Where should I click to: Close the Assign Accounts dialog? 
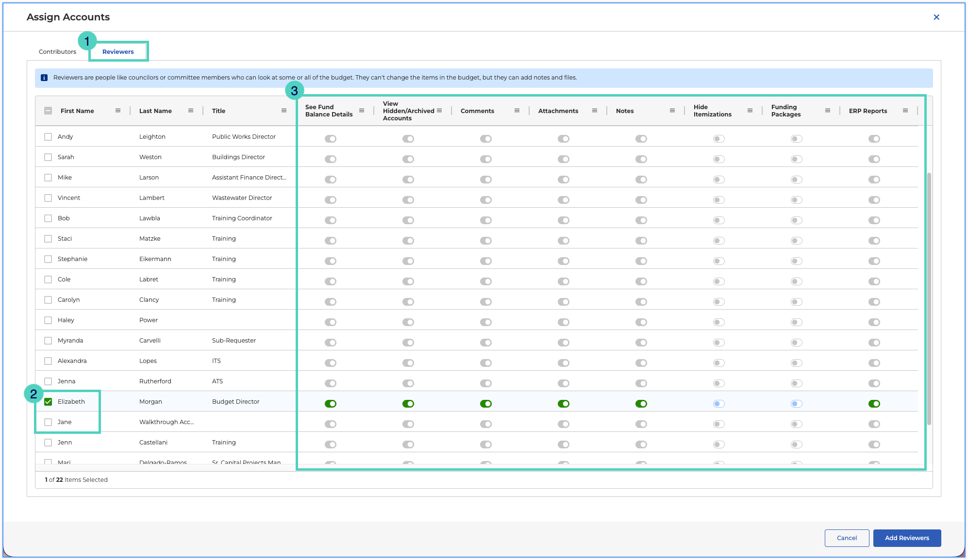(x=936, y=17)
